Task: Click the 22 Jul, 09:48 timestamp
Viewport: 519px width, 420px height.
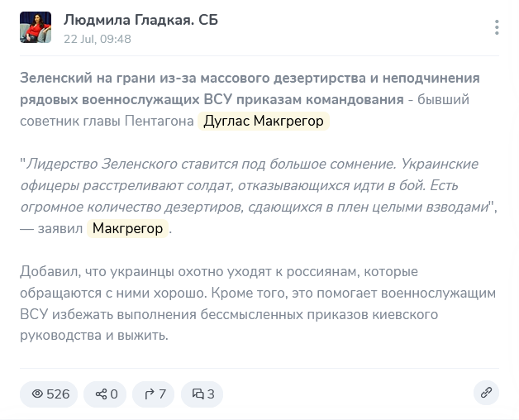Action: pyautogui.click(x=97, y=38)
